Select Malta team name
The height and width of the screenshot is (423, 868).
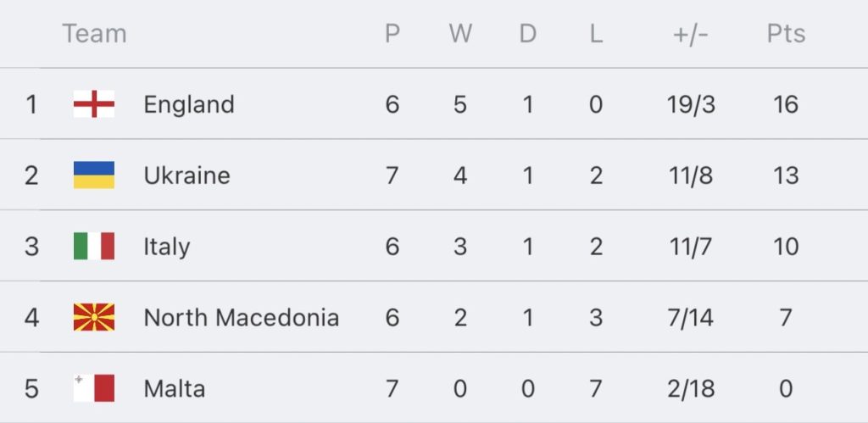click(x=175, y=389)
